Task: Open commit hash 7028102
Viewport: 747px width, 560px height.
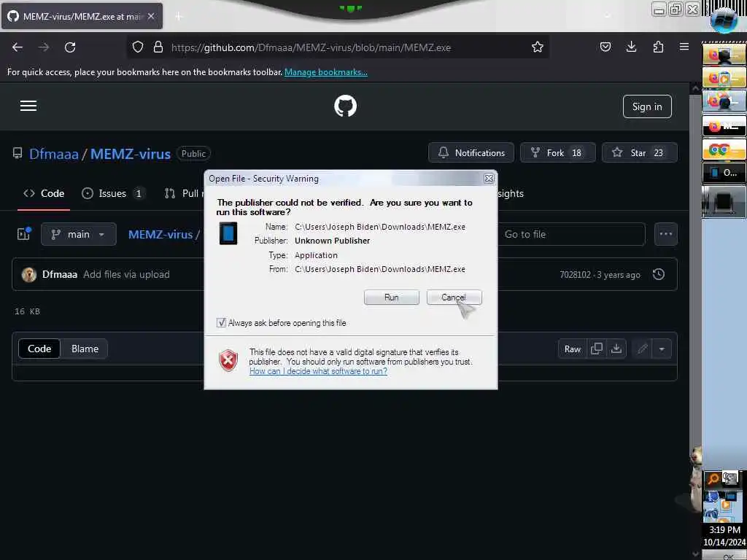Action: pos(575,274)
